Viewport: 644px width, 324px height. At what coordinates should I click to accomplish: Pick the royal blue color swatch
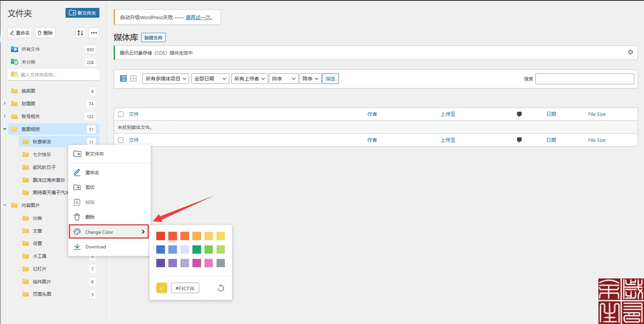[160, 249]
